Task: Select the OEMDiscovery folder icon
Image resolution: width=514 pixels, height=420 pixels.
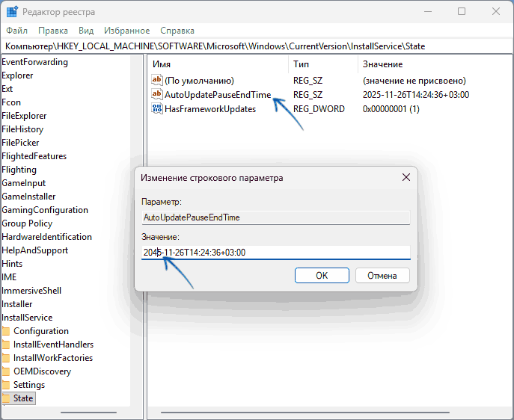Action: [7, 371]
